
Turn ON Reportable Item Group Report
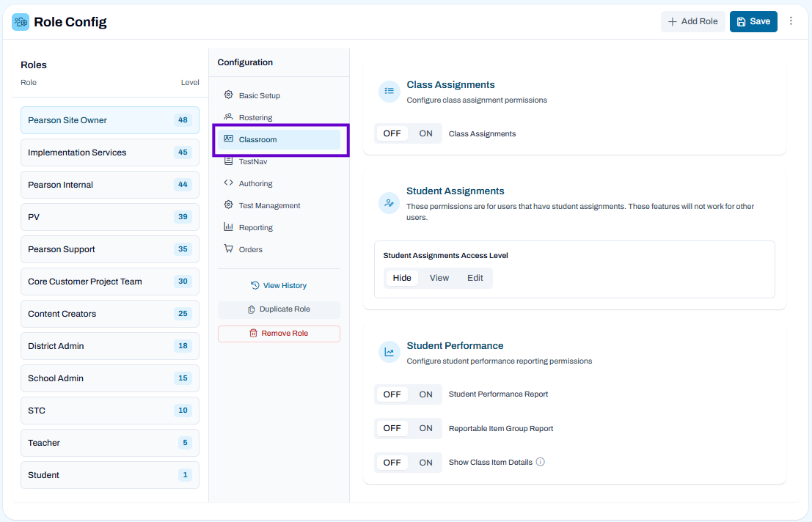[425, 428]
